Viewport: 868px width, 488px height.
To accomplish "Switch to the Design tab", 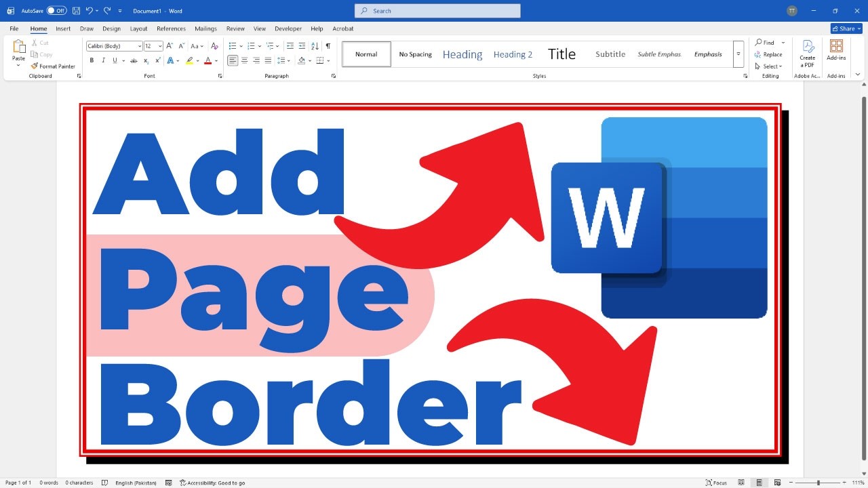I will click(111, 28).
